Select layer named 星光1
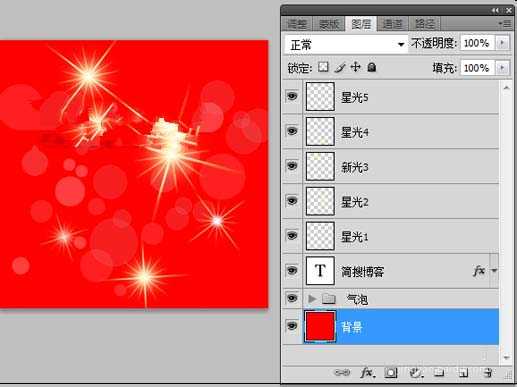 click(355, 237)
